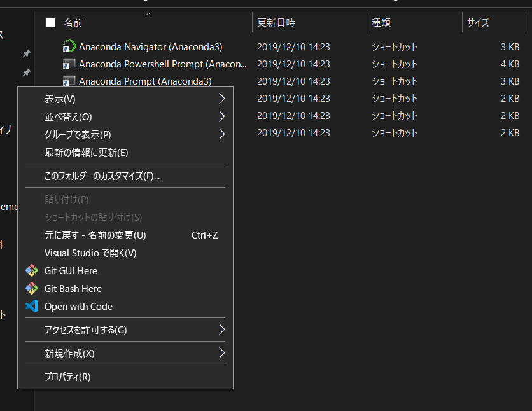Sort by the 種類 column header
This screenshot has width=532, height=411.
pyautogui.click(x=381, y=23)
